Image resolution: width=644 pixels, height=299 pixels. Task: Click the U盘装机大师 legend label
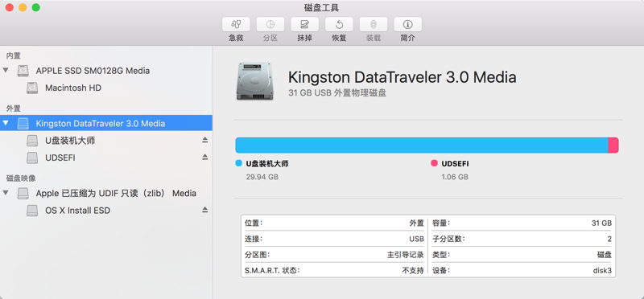click(267, 164)
